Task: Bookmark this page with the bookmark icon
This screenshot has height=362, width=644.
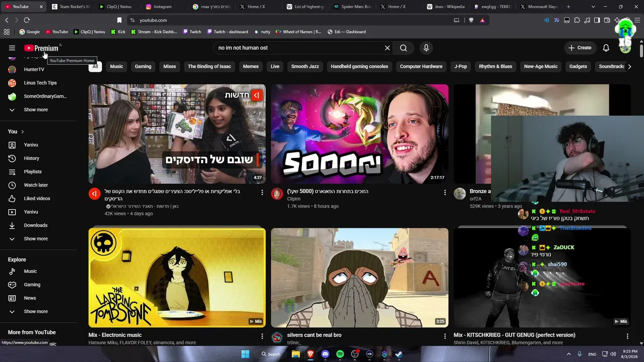Action: (x=119, y=20)
